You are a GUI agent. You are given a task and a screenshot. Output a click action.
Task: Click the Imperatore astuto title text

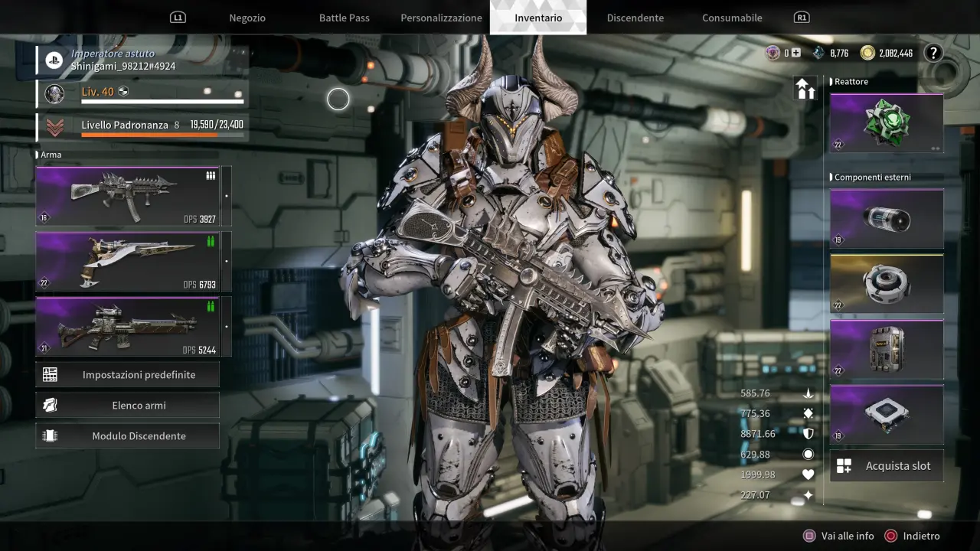pyautogui.click(x=113, y=54)
